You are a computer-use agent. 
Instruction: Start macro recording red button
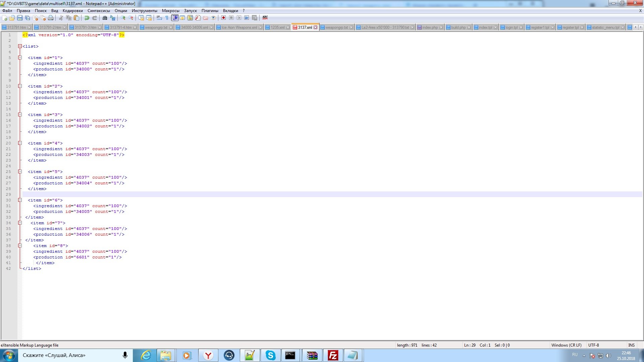223,18
